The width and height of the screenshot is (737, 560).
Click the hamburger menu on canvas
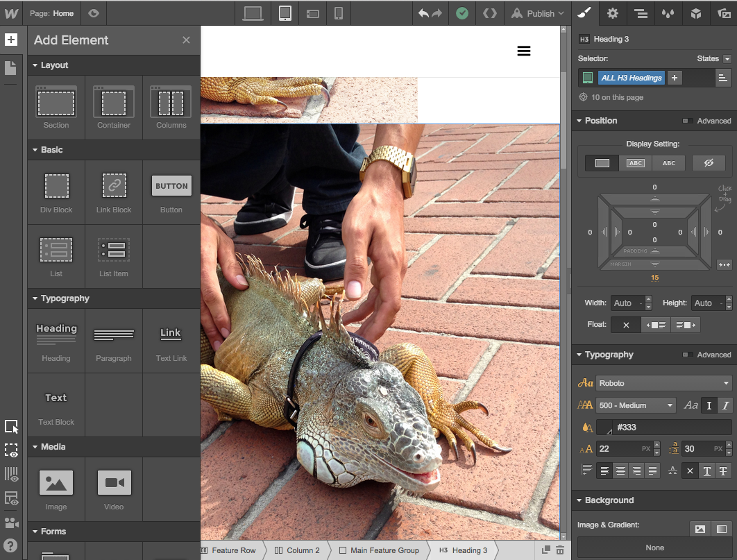click(x=524, y=51)
